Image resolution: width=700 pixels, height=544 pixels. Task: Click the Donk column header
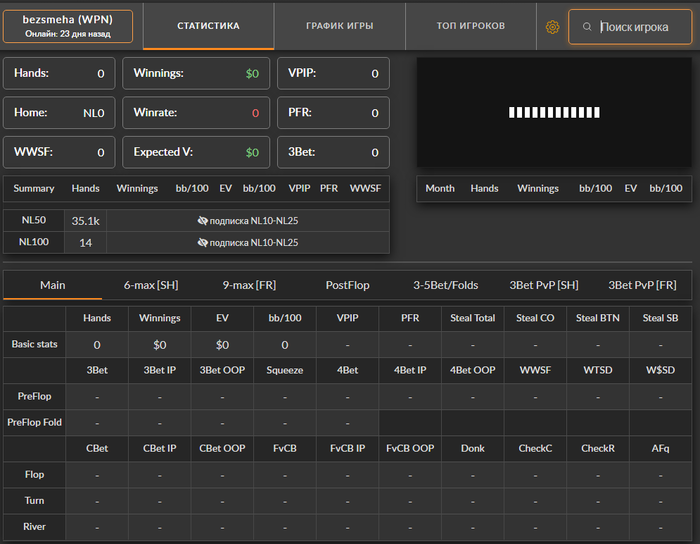pyautogui.click(x=472, y=448)
